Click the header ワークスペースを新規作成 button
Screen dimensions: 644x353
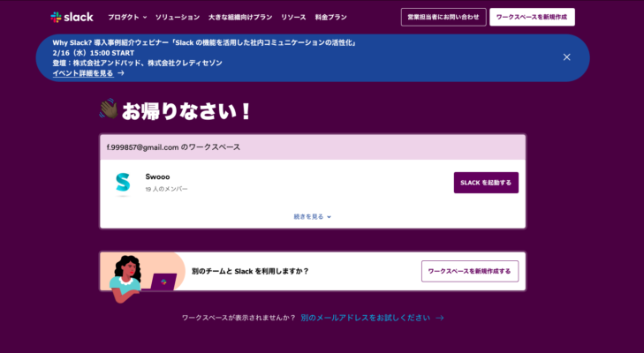click(532, 18)
